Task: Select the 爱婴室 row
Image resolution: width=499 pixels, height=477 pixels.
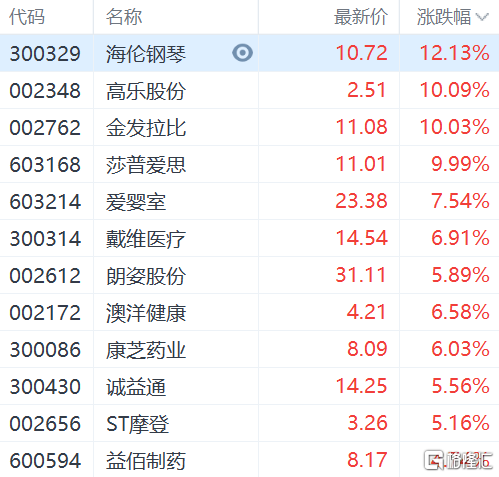Action: tap(249, 201)
